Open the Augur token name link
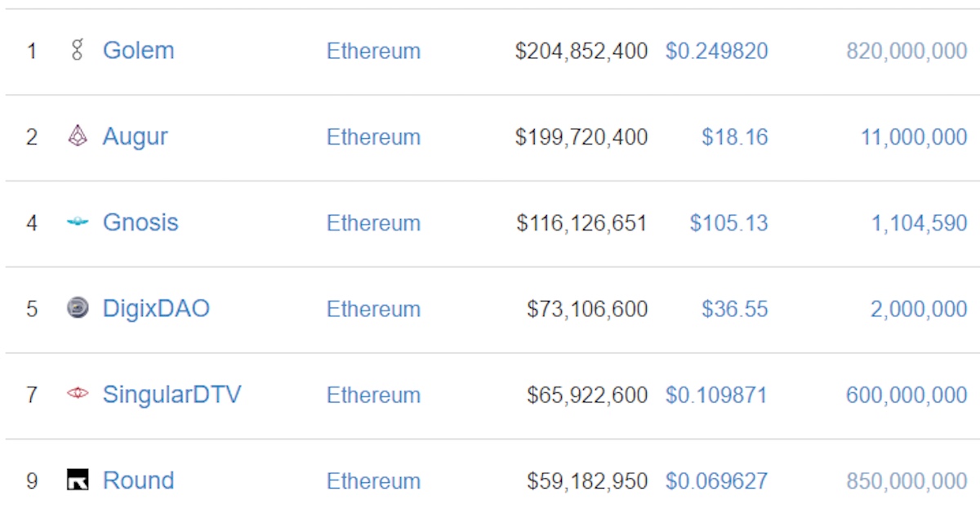Image resolution: width=980 pixels, height=523 pixels. [x=135, y=136]
